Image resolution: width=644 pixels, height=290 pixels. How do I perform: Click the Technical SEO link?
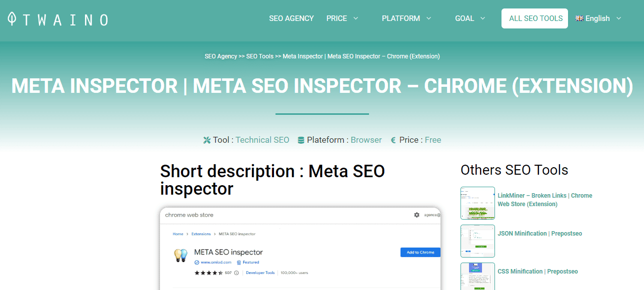pos(262,140)
